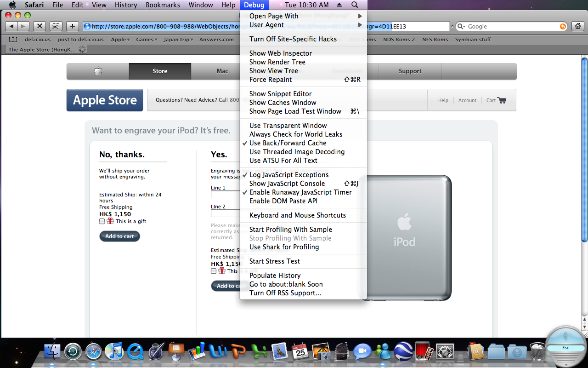Image resolution: width=588 pixels, height=368 pixels.
Task: Select Turn Off Site-Specific Hacks
Action: tap(303, 39)
